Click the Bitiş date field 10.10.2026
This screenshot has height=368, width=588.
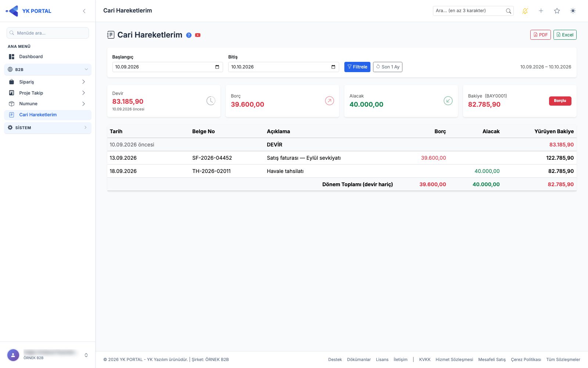click(x=284, y=67)
